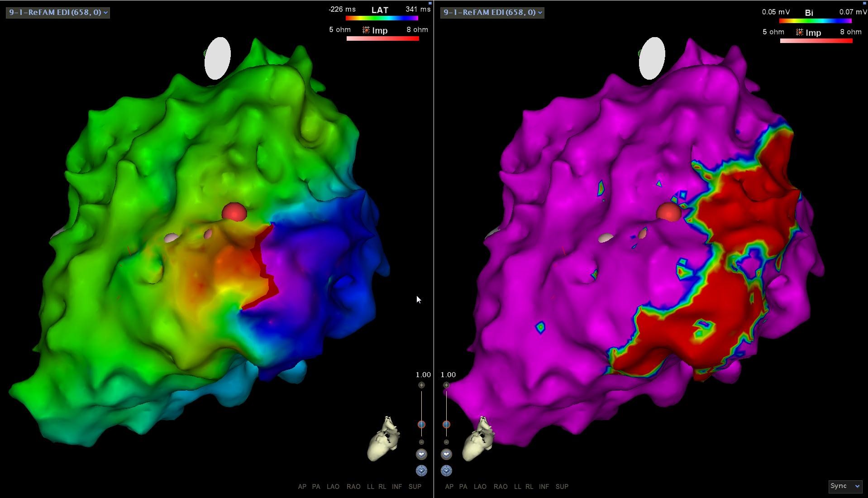Switch left viewer to AP view
The width and height of the screenshot is (868, 498).
[x=302, y=487]
